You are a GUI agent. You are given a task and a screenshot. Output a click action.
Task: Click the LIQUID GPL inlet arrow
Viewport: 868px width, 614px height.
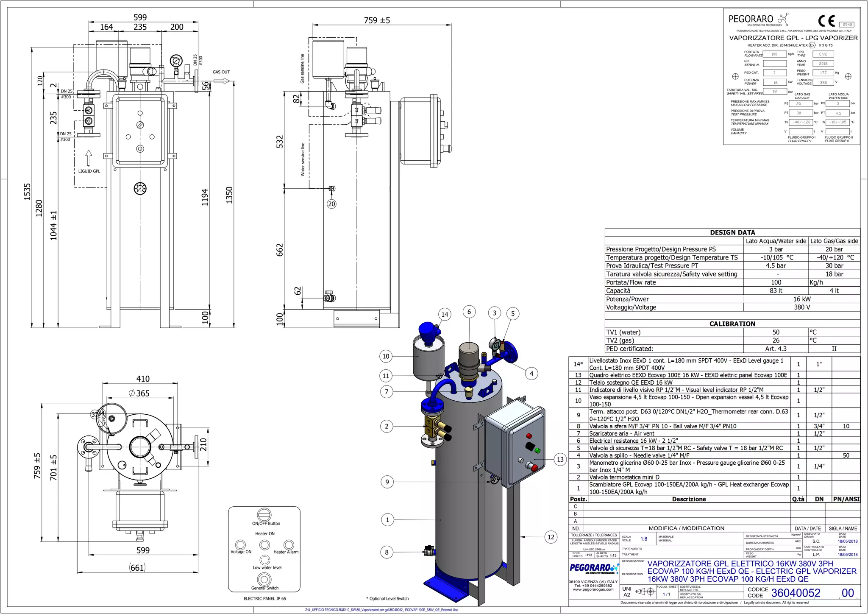(89, 158)
